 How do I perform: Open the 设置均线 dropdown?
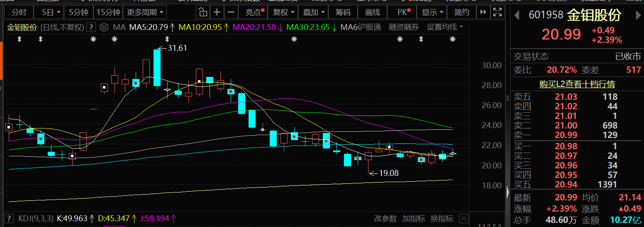coord(445,27)
